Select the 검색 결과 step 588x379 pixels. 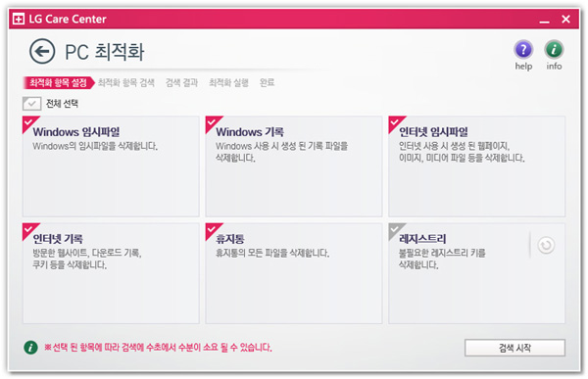[181, 82]
